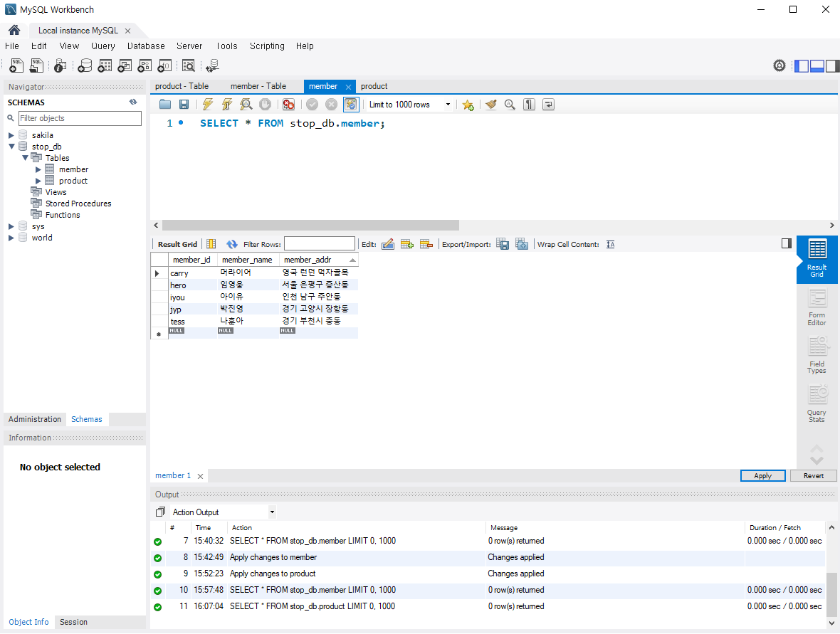Image resolution: width=840 pixels, height=634 pixels.
Task: Open Workbench preferences gear icon
Action: (x=779, y=65)
